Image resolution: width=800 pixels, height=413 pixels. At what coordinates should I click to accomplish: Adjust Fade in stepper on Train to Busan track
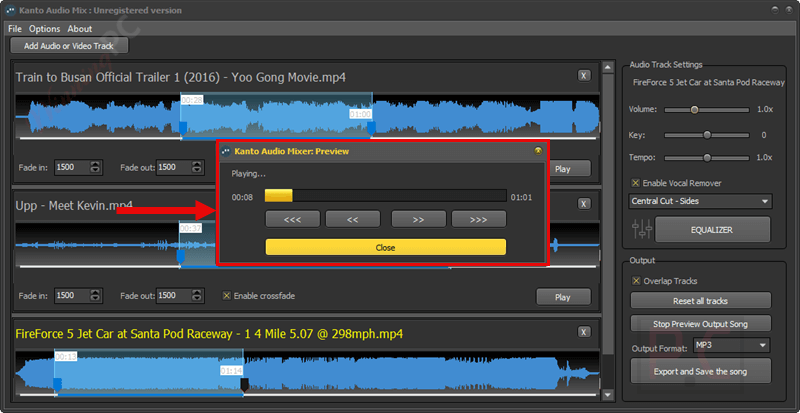95,167
